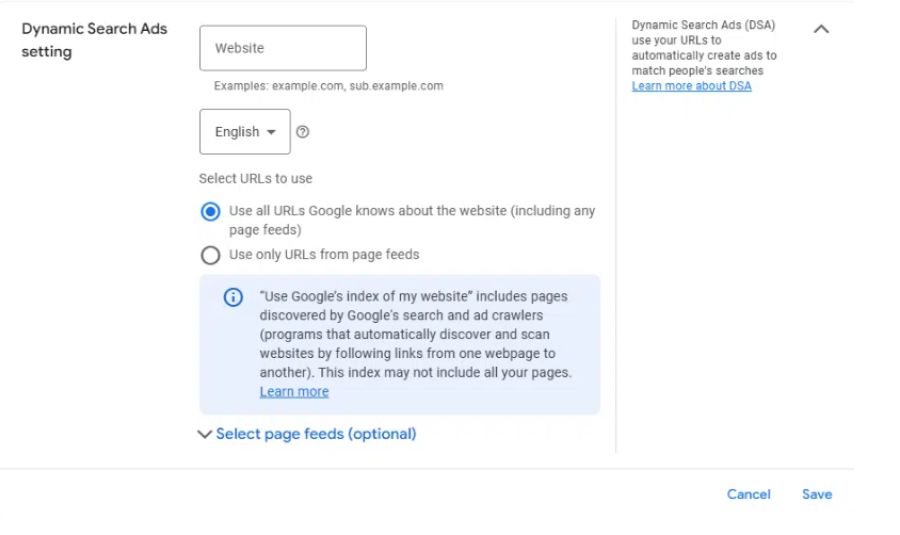Viewport: 900px width, 535px height.
Task: Click the Website input field
Action: click(283, 48)
